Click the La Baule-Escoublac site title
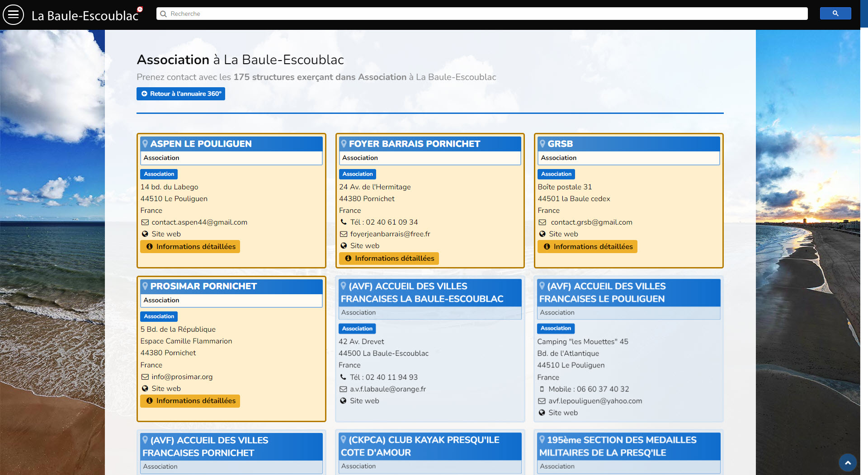Image resolution: width=868 pixels, height=475 pixels. point(85,16)
